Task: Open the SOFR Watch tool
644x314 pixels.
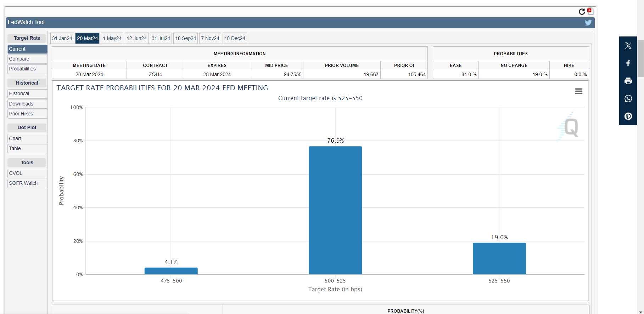Action: [23, 183]
